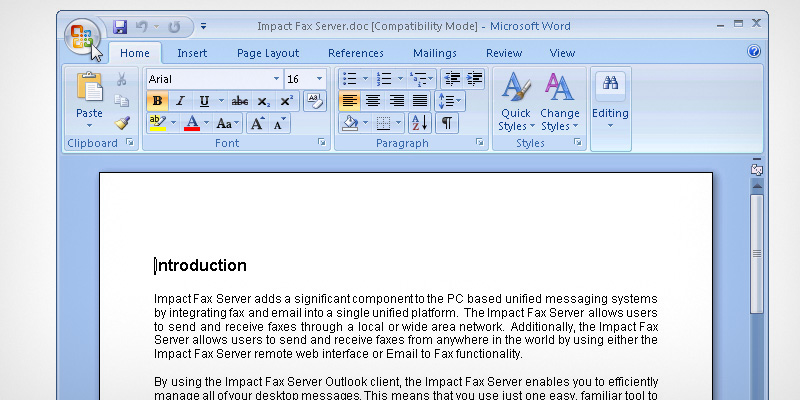Screen dimensions: 800x400
Task: Toggle Bold formatting off
Action: point(157,101)
